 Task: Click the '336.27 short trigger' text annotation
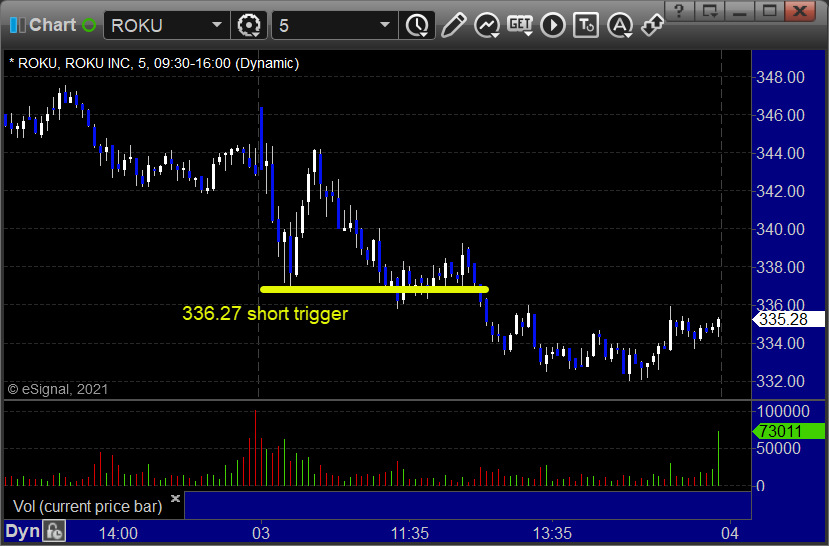coord(265,313)
